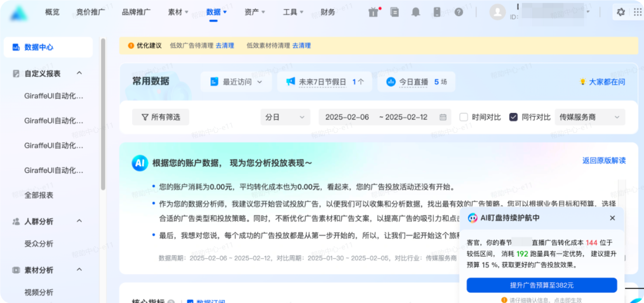Viewport: 644px width, 303px height.
Task: Click 返回原版解读 link
Action: tap(604, 160)
